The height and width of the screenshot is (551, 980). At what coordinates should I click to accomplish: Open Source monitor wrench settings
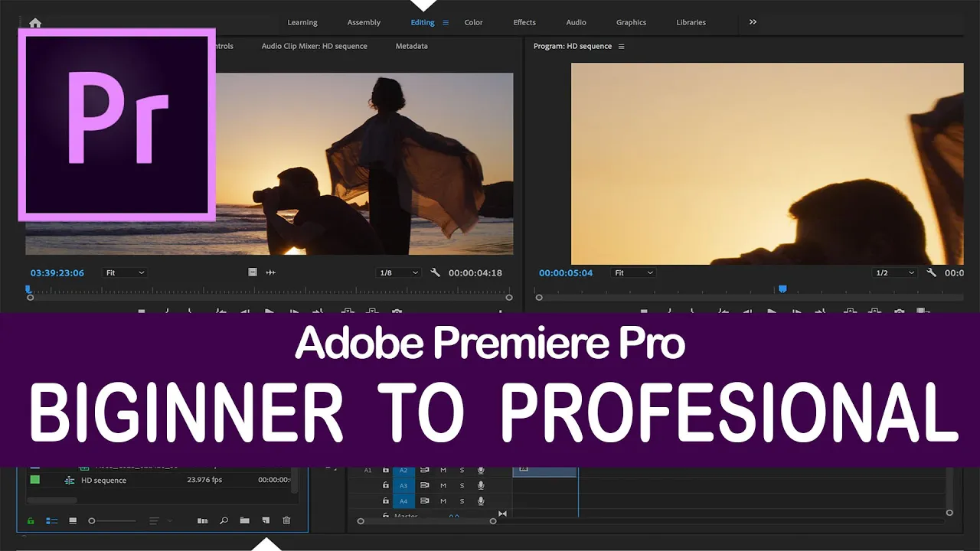tap(436, 272)
